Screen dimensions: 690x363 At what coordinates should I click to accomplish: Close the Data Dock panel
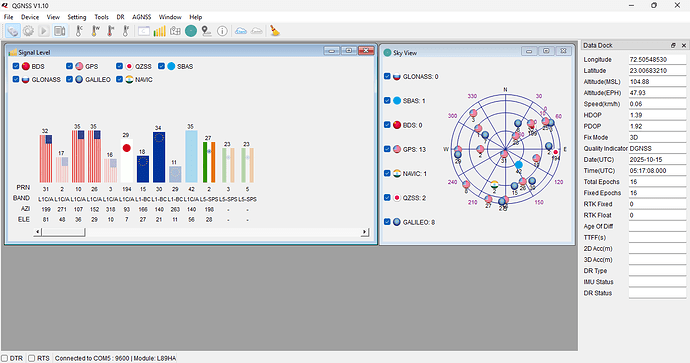coord(684,45)
